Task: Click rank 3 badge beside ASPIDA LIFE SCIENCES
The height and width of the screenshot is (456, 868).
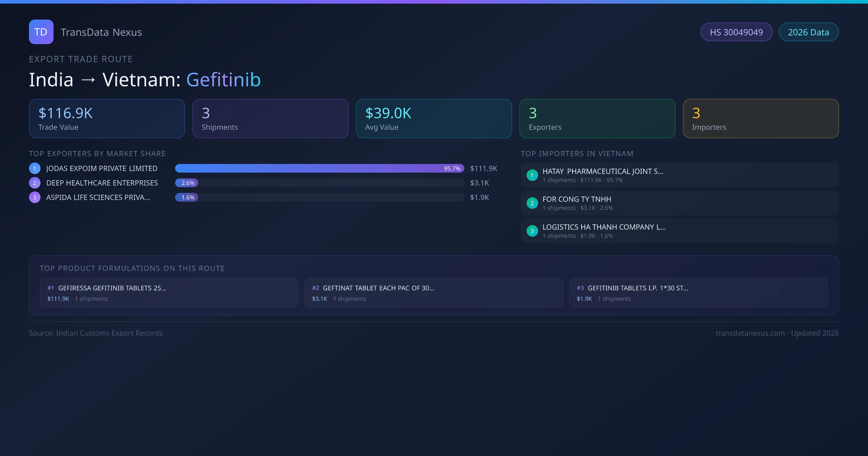Action: point(35,197)
